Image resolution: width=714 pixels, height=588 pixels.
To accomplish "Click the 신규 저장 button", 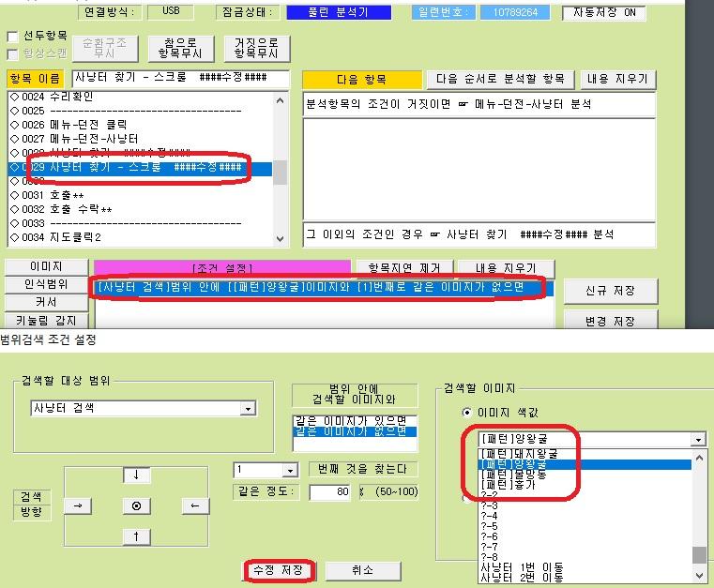I will coord(609,291).
